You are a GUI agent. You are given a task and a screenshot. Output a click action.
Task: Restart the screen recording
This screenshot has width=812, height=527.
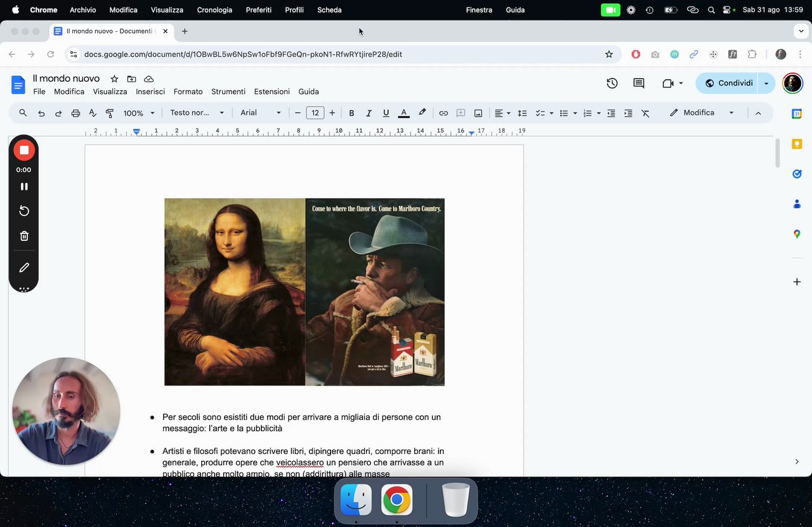click(x=24, y=211)
